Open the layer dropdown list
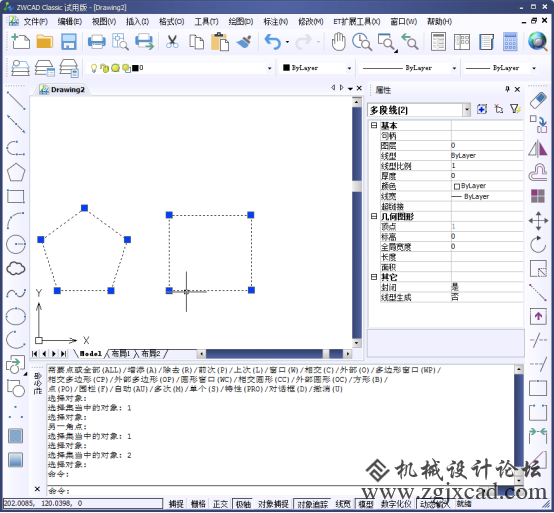 point(270,68)
